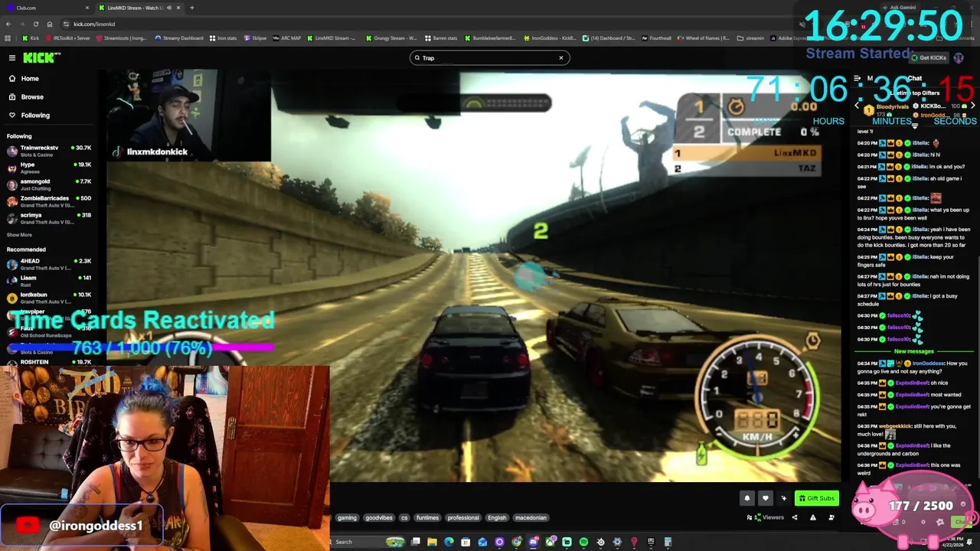The image size is (980, 551).
Task: Open Trainwreckstv channel
Action: pos(49,151)
